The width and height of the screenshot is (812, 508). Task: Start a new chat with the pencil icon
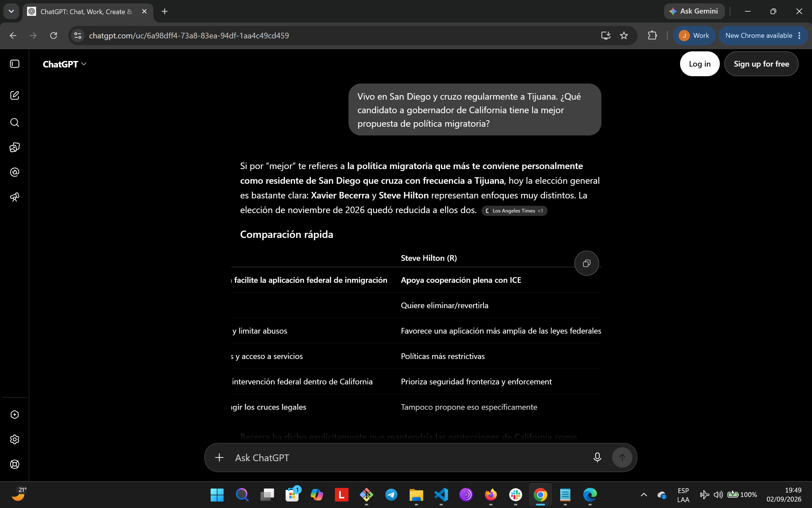tap(14, 95)
